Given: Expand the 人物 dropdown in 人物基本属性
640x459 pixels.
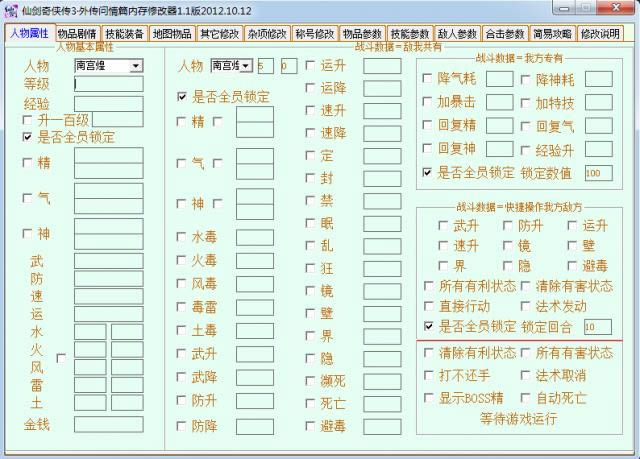Looking at the screenshot, I should [x=136, y=66].
